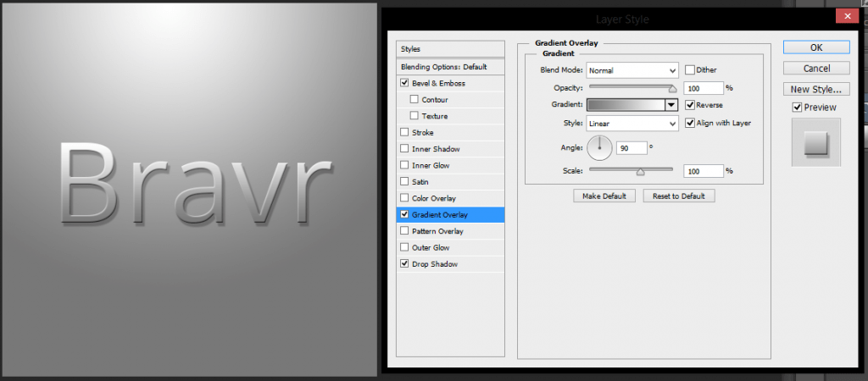Select the Bevel & Emboss label
Screen dimensions: 868x381
[438, 84]
